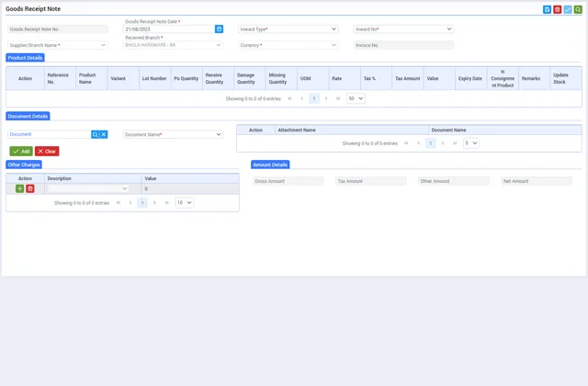Select the Document Name dropdown
Image resolution: width=588 pixels, height=386 pixels.
click(x=173, y=134)
